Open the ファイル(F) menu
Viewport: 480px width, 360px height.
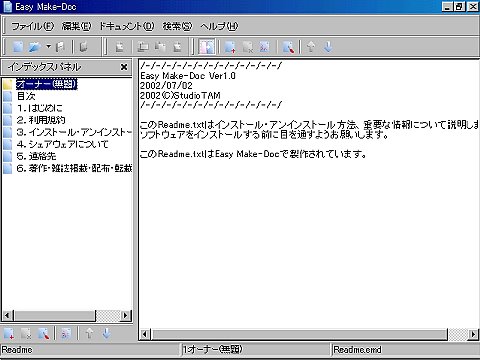coord(32,26)
